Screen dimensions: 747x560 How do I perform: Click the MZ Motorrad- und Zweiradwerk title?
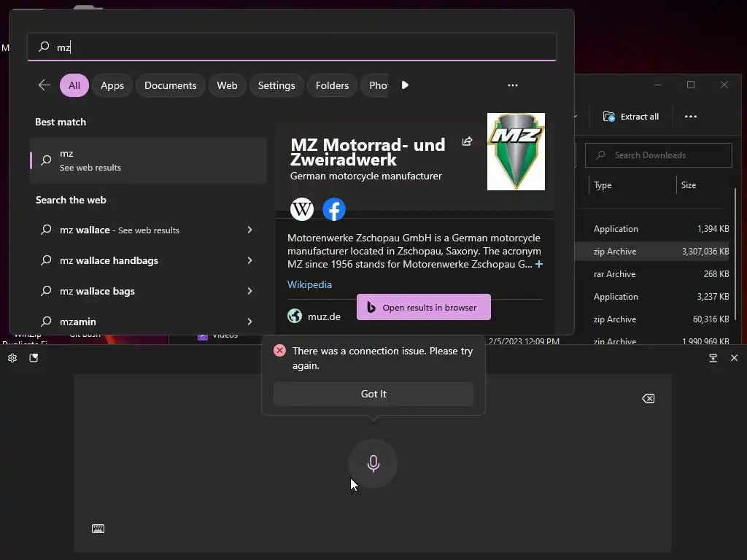pos(368,152)
